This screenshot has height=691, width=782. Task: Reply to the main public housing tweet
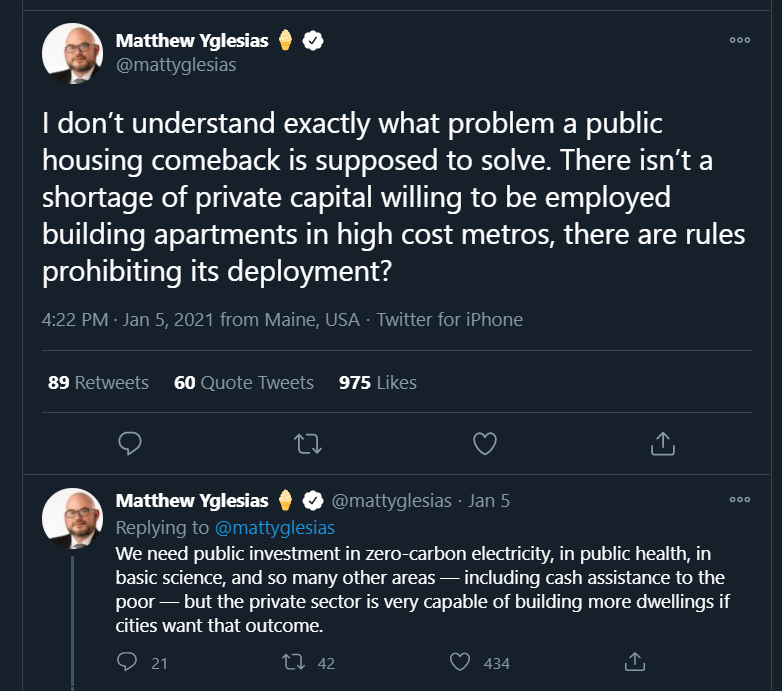pyautogui.click(x=130, y=443)
